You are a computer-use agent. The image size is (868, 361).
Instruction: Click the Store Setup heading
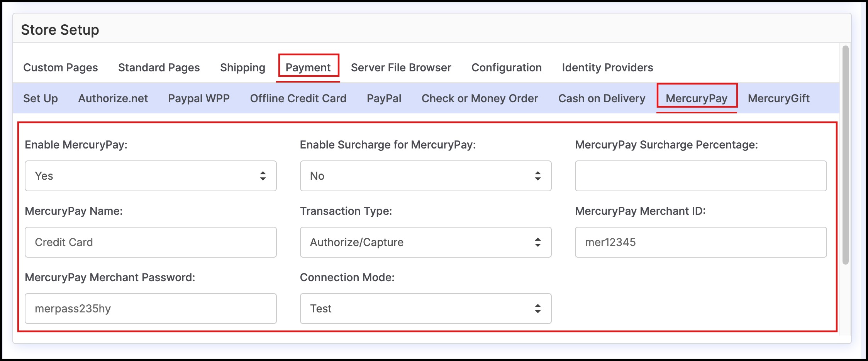point(60,30)
